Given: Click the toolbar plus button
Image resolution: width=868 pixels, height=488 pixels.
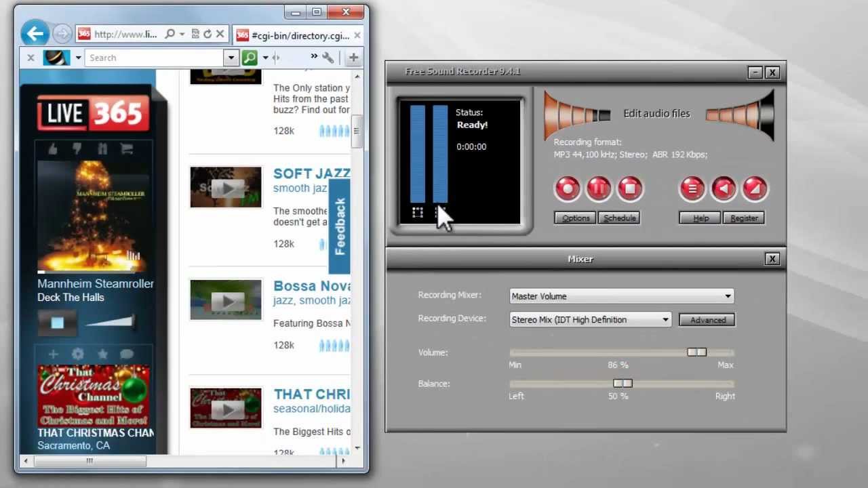Looking at the screenshot, I should (353, 58).
